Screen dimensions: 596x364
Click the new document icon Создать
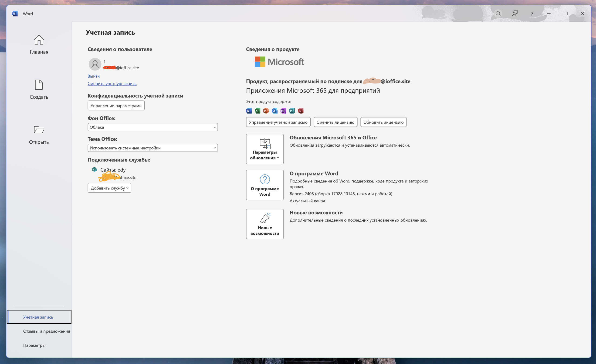point(39,85)
